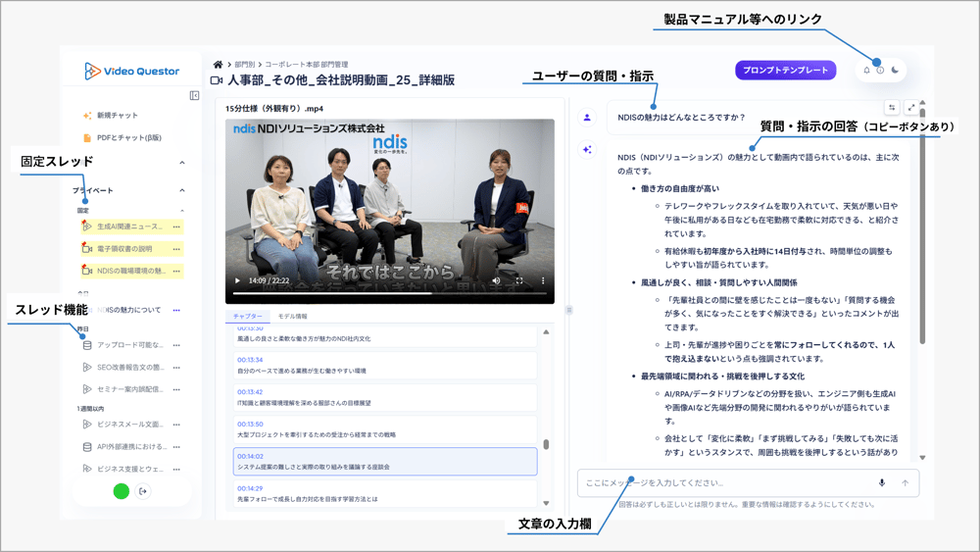Open options menu for 電子領収書の説明 thread
The image size is (980, 552).
point(176,249)
